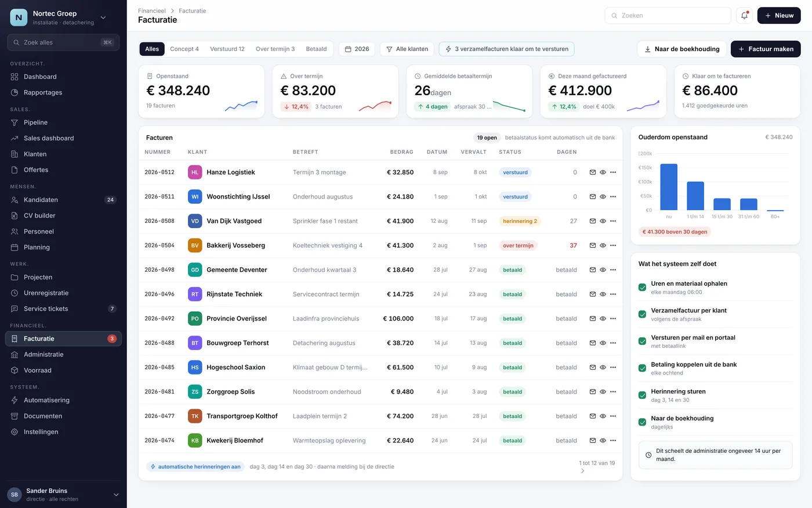Open Urenregistratie from the sidebar
The image size is (812, 508).
coord(63,293)
